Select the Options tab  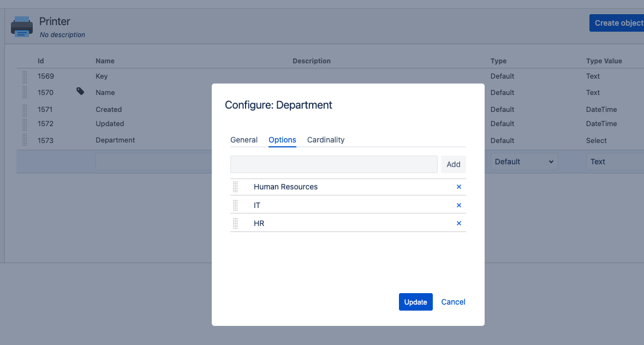(x=282, y=140)
